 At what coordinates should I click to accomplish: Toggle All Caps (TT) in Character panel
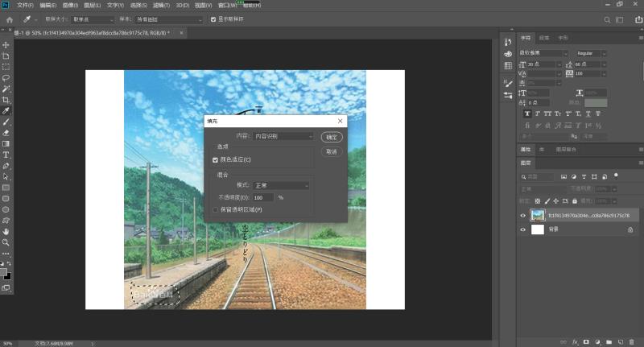pyautogui.click(x=547, y=114)
